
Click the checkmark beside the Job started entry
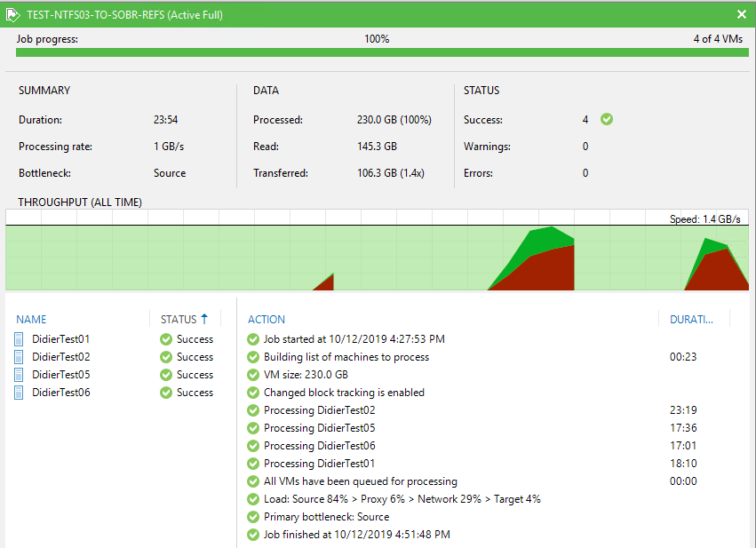(253, 338)
